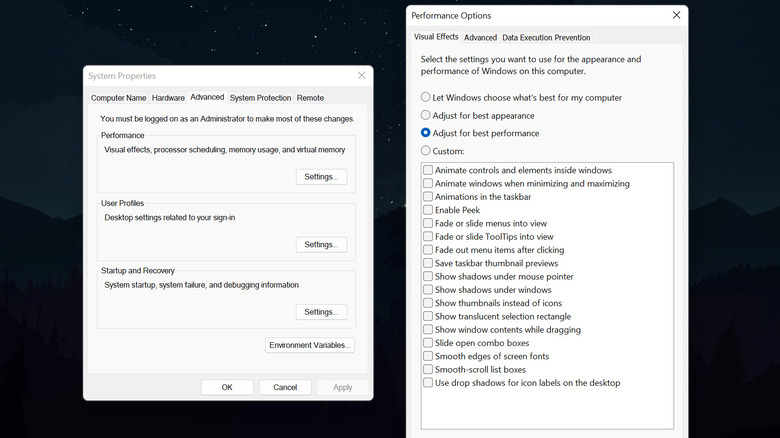Image resolution: width=780 pixels, height=438 pixels.
Task: Switch to the Computer Name tab
Action: click(119, 98)
